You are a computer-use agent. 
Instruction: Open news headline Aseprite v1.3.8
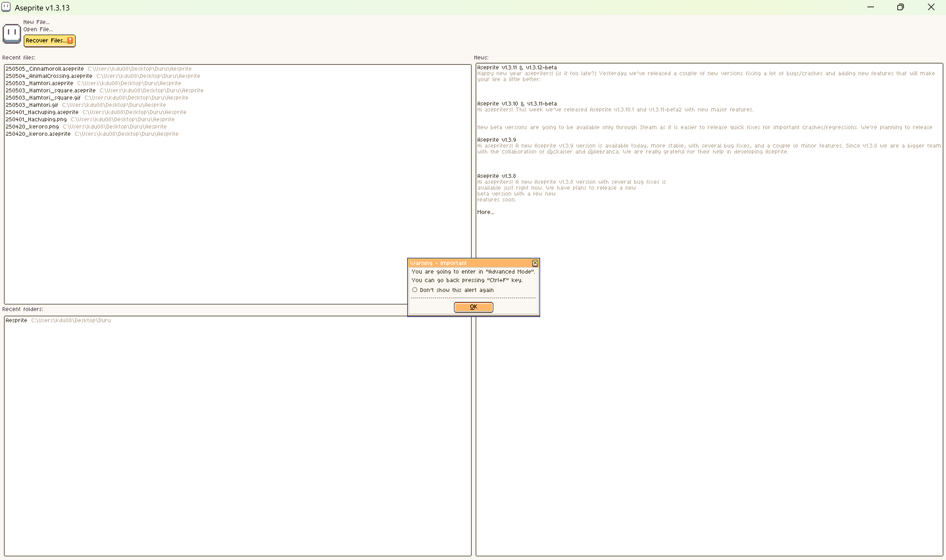point(496,176)
